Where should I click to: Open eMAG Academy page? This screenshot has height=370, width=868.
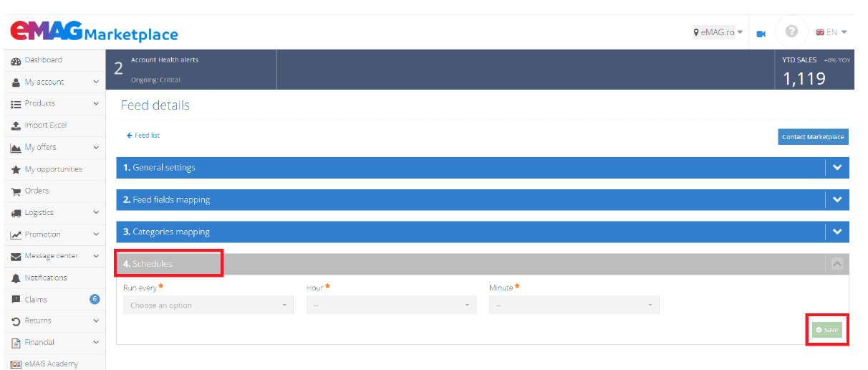(53, 364)
